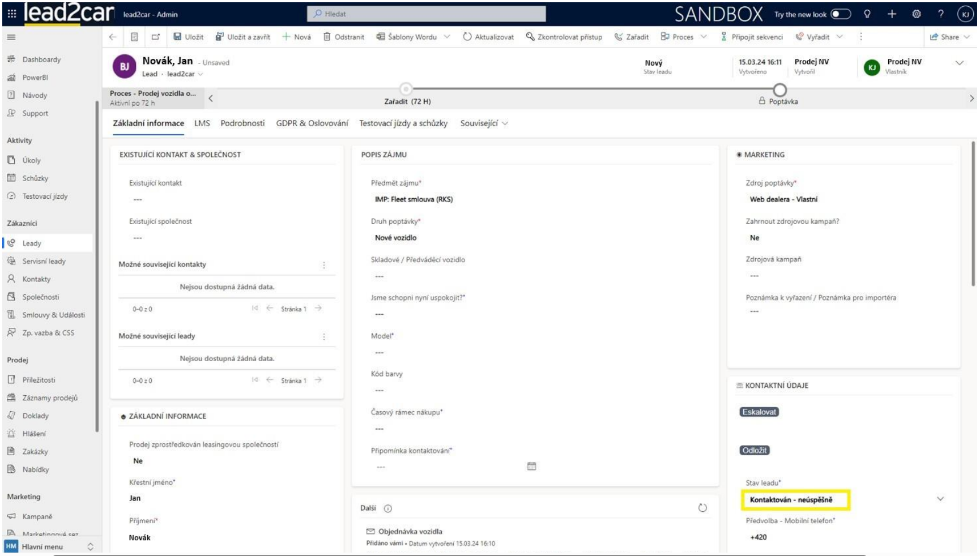Click the Hledat search field

(x=426, y=14)
